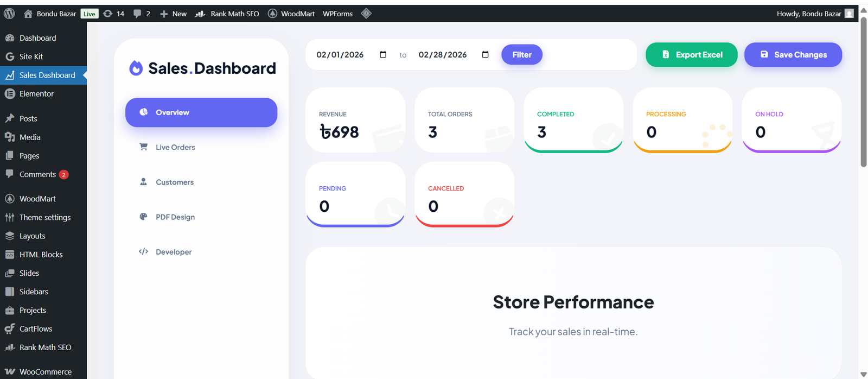Viewport: 868px width, 379px height.
Task: Click the Save Changes button
Action: [x=793, y=55]
